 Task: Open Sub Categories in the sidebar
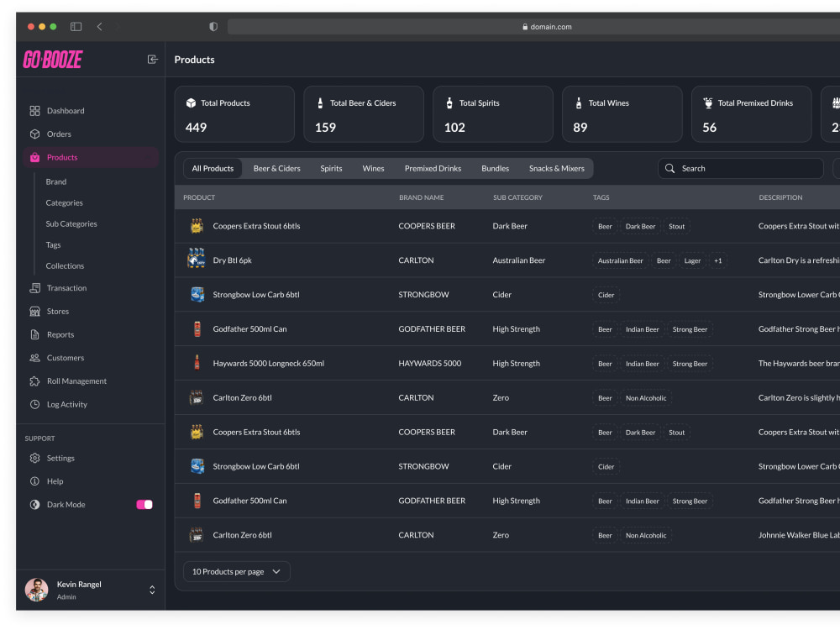pyautogui.click(x=71, y=224)
